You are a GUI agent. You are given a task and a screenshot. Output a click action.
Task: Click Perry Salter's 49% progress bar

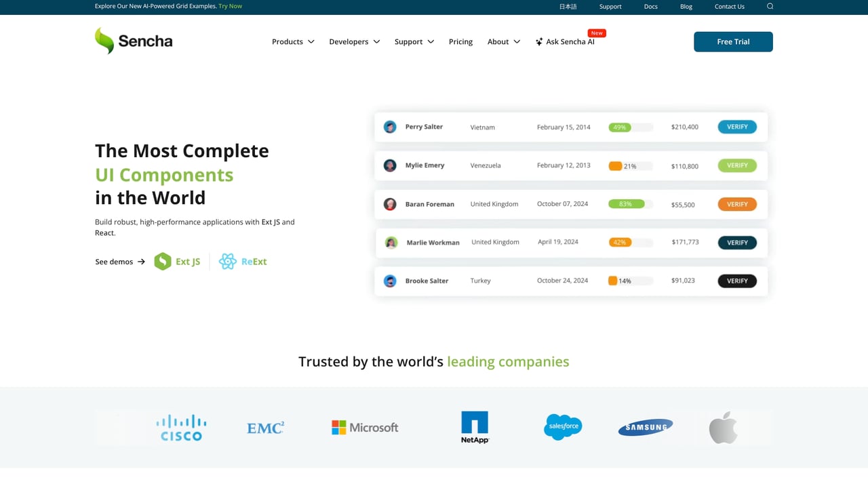click(x=631, y=127)
